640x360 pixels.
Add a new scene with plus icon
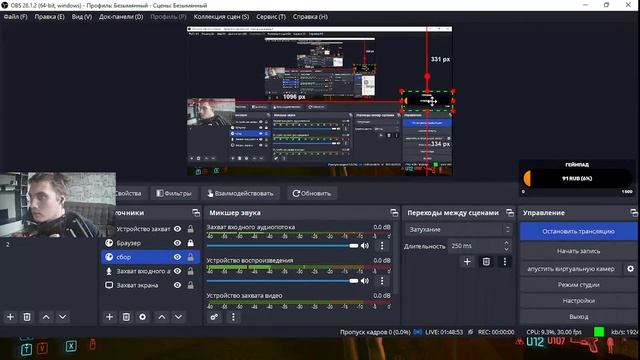(x=10, y=317)
